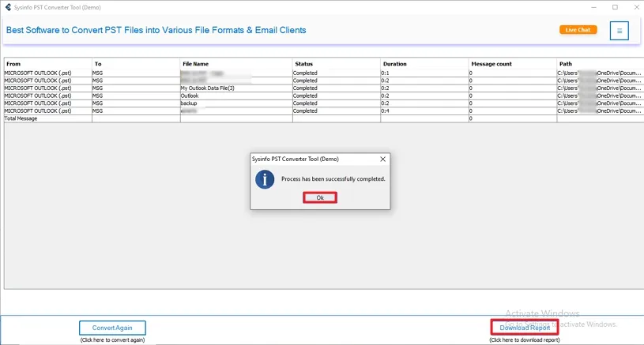The width and height of the screenshot is (644, 345).
Task: Select the File Name column header
Action: [236, 64]
